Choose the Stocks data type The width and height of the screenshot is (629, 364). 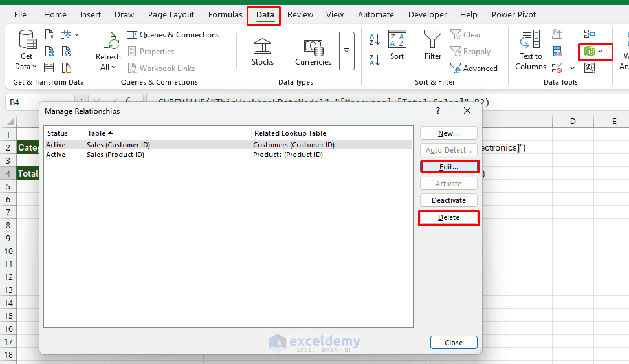tap(263, 52)
